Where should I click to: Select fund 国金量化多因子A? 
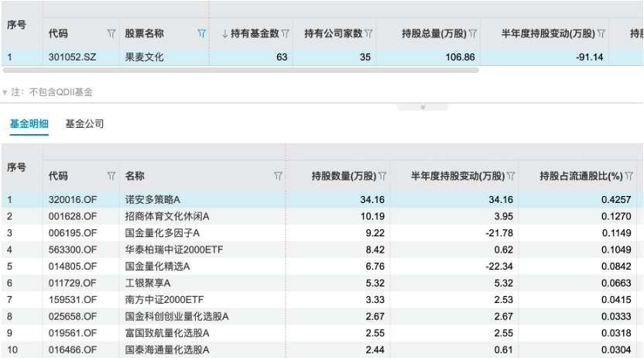[x=163, y=233]
